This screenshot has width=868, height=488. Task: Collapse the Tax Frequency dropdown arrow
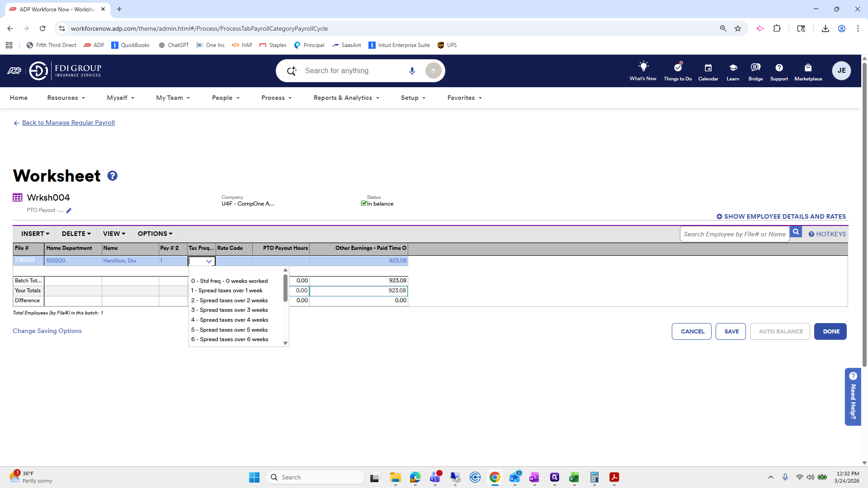click(209, 261)
